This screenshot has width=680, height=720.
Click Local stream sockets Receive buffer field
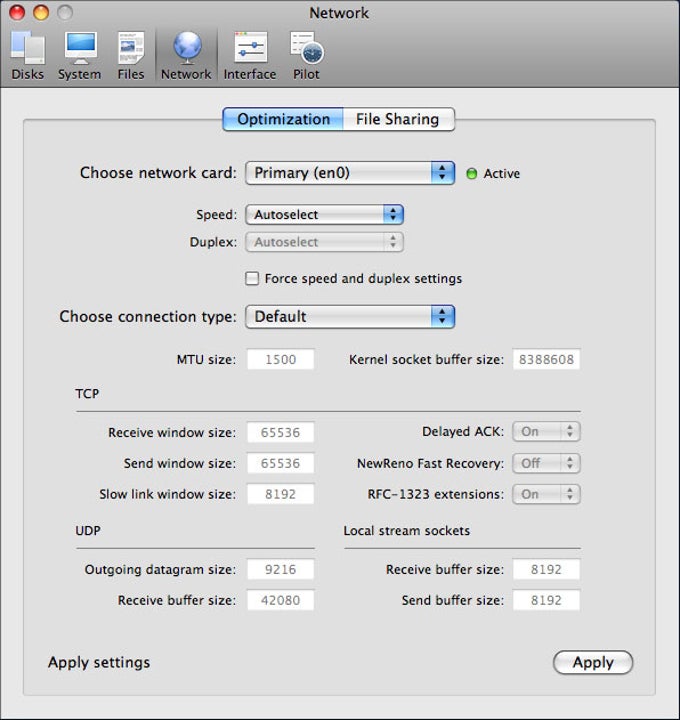(x=546, y=569)
